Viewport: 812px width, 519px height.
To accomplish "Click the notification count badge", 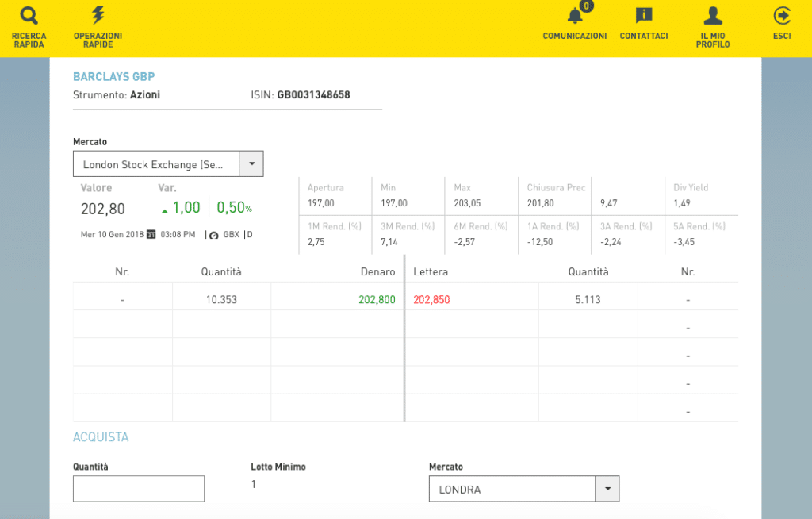I will [586, 6].
